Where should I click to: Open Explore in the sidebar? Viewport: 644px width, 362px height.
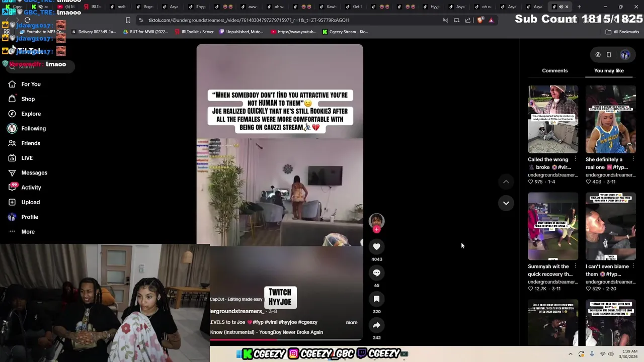(x=31, y=114)
